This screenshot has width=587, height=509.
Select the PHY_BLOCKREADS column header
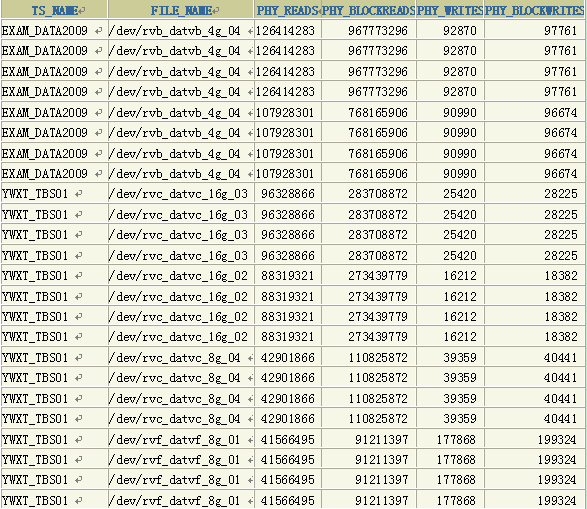click(368, 10)
